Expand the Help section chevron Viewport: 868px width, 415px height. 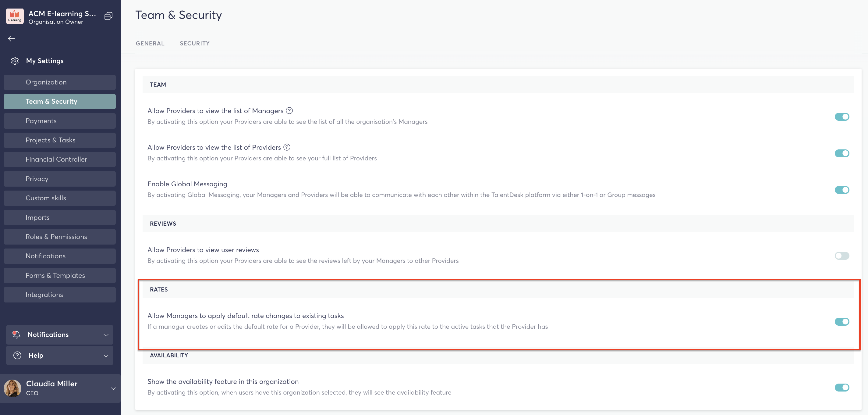[x=106, y=356]
